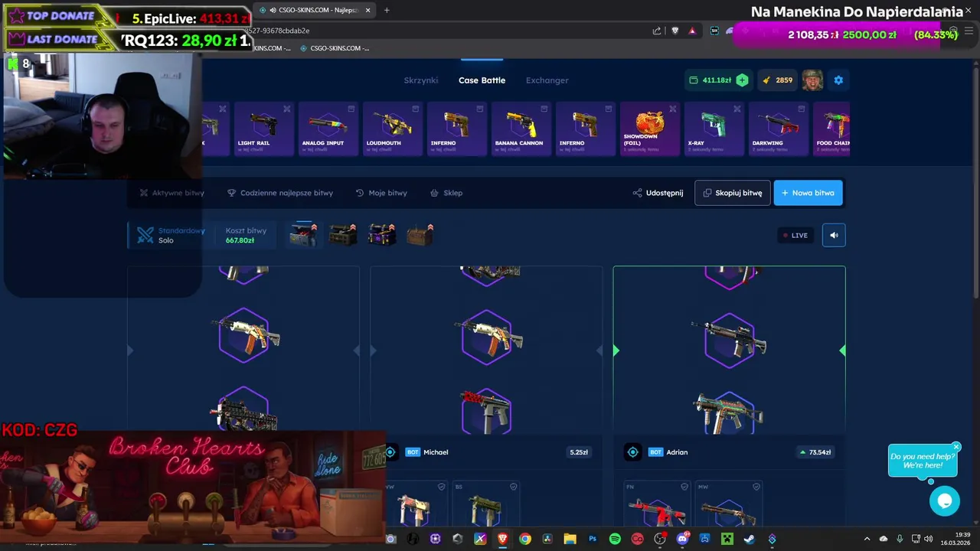Click the Michael bot avatar icon
Screen dimensions: 980x551
(390, 452)
